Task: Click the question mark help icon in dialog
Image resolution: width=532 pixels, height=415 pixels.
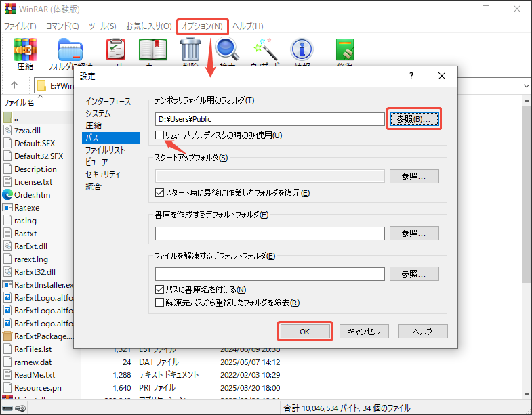Action: [x=411, y=76]
